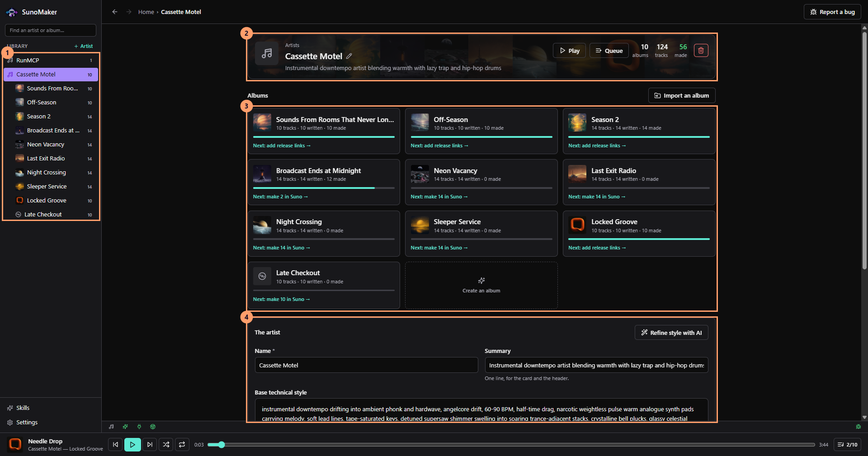This screenshot has height=456, width=868.
Task: Click the Report a bug button
Action: point(832,12)
